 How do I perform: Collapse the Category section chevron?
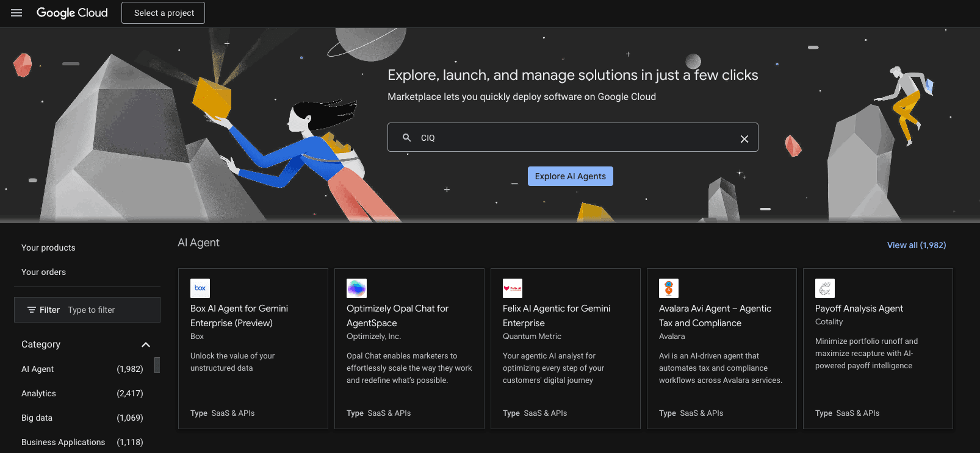pos(146,344)
